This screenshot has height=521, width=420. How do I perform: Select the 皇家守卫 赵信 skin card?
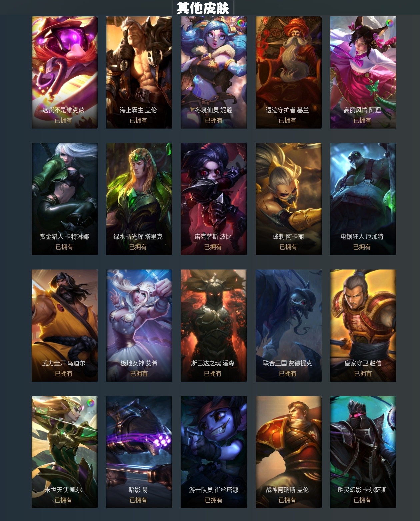tap(363, 325)
